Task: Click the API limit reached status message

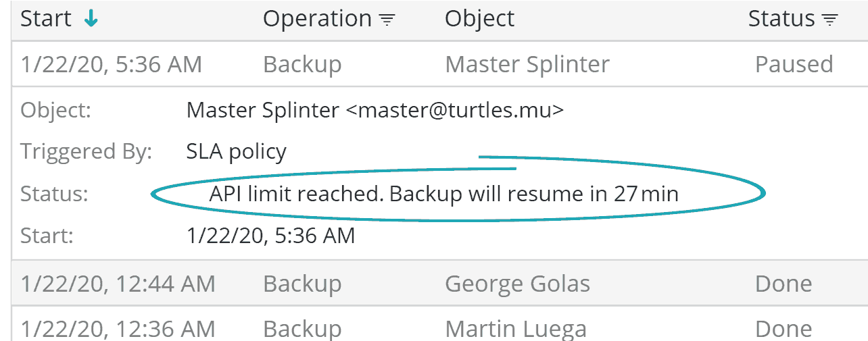Action: [443, 194]
